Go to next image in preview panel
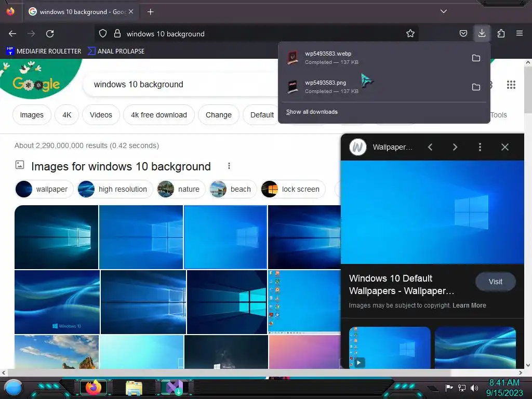532x399 pixels. pos(455,147)
